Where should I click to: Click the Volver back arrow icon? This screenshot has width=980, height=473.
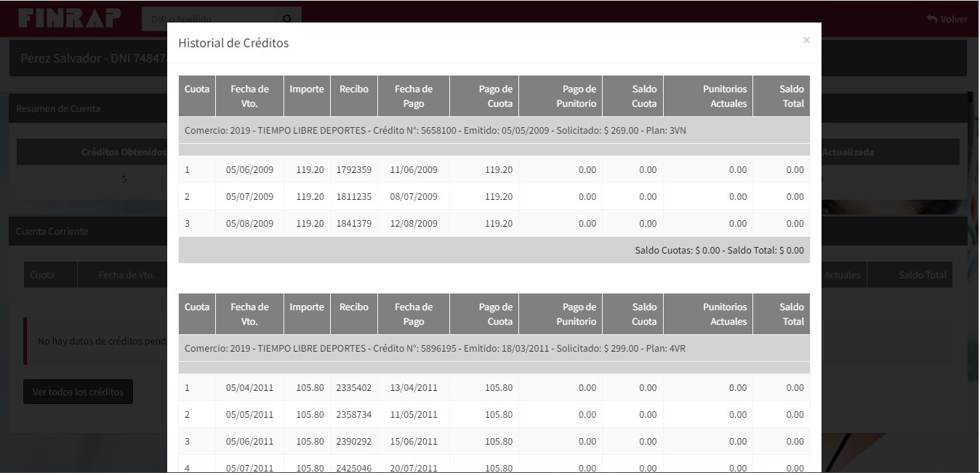932,19
